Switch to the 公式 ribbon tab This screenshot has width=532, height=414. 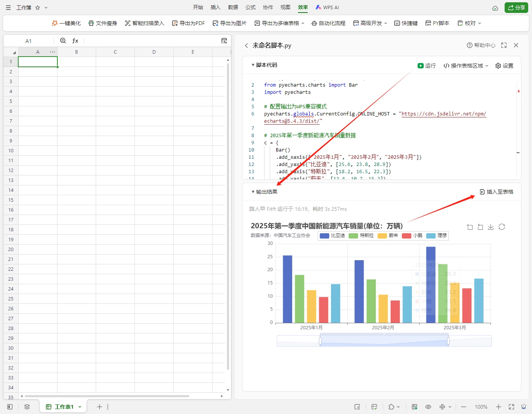point(250,7)
